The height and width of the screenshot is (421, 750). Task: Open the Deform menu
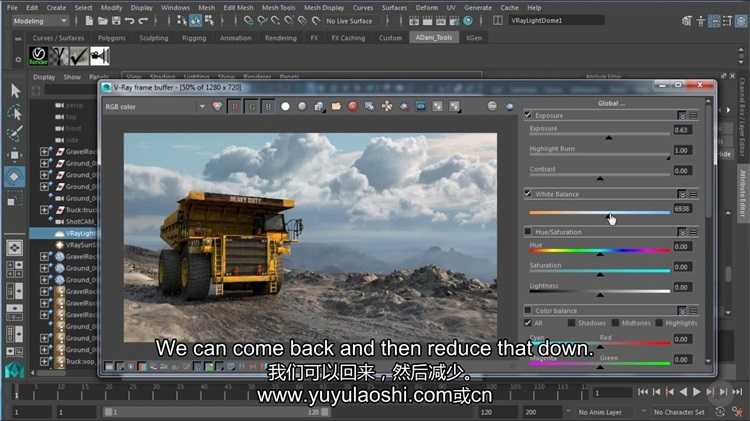(427, 8)
